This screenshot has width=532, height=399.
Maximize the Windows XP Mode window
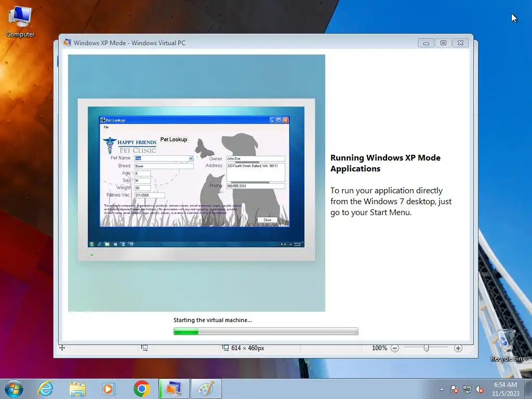443,43
